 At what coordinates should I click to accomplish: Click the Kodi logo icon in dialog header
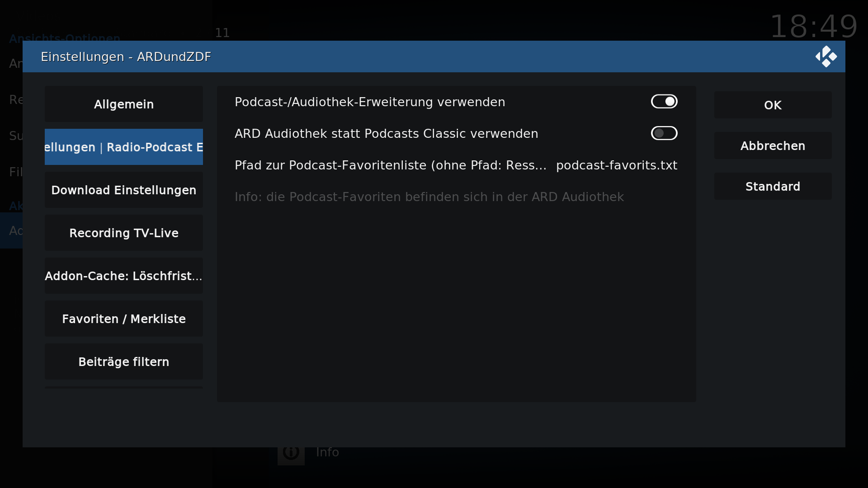tap(826, 56)
